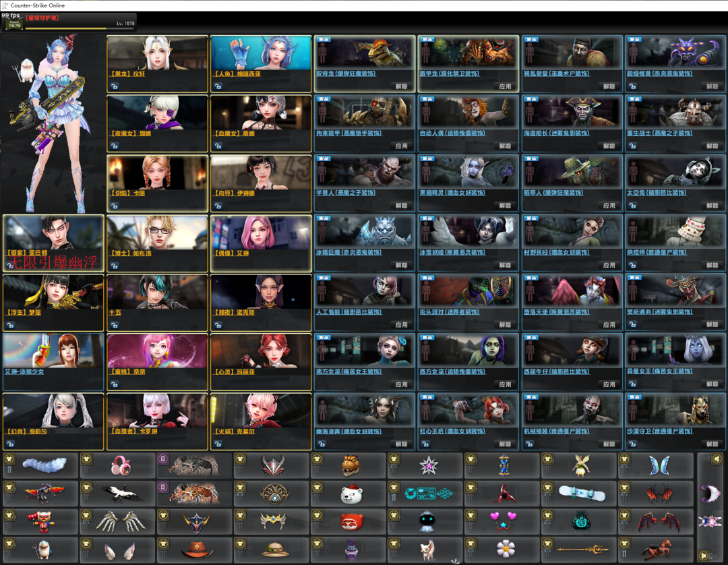Select the shark plush with trident
Image resolution: width=728 pixels, height=565 pixels.
(x=42, y=549)
